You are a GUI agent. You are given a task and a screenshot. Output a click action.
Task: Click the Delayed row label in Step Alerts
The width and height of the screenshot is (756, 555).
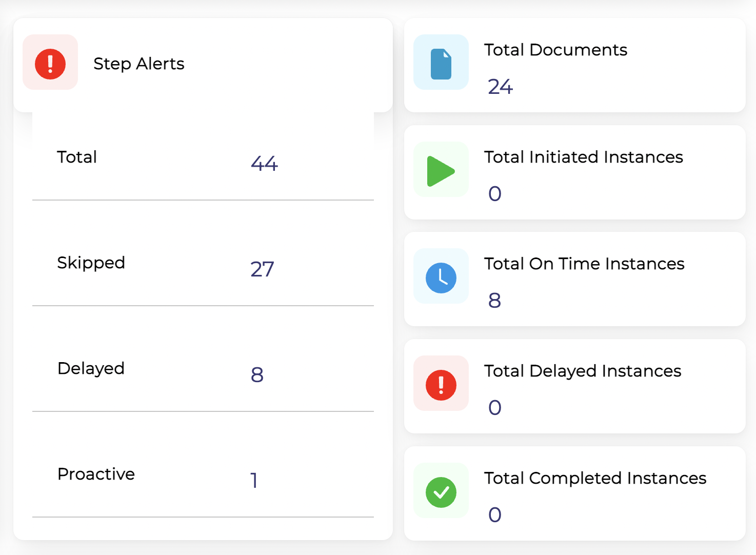pyautogui.click(x=91, y=368)
